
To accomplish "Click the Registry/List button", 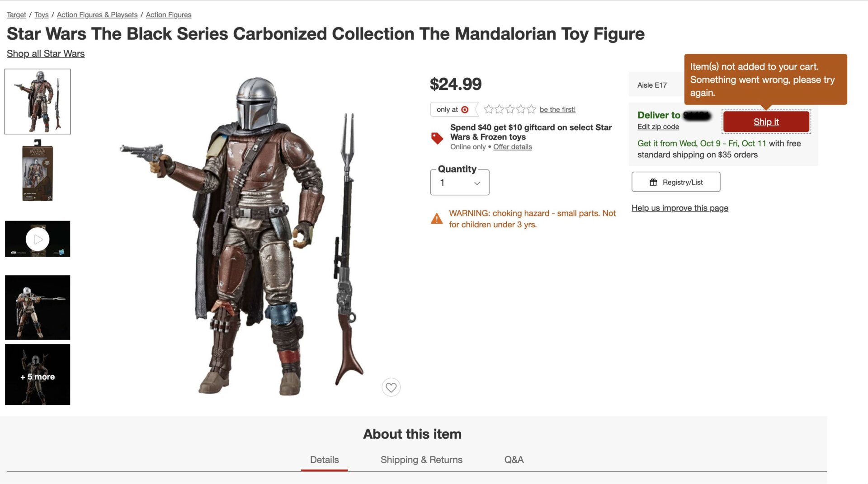I will click(676, 182).
